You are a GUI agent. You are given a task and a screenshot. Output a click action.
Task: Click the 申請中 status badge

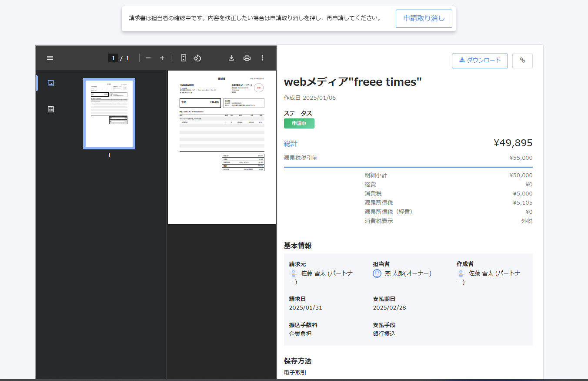coord(299,124)
